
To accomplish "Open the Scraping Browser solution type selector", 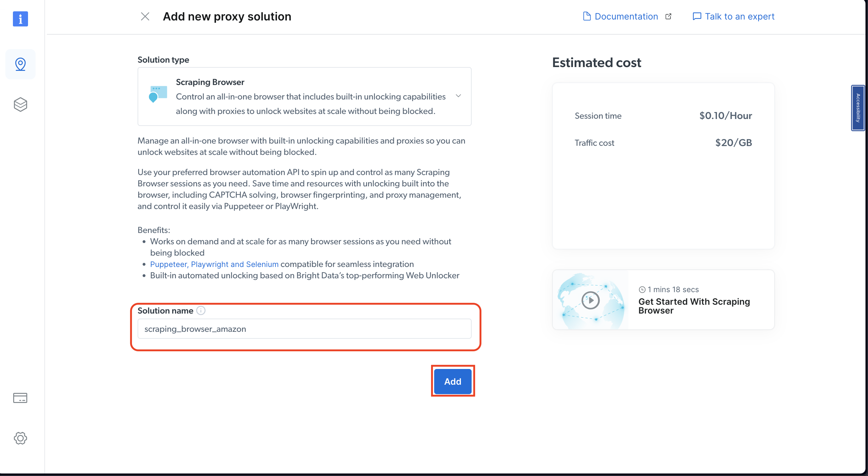I will 304,97.
